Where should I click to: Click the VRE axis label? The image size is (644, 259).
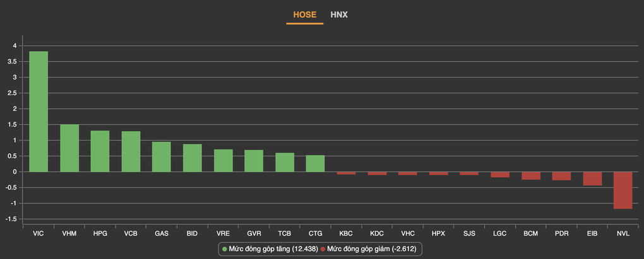click(224, 234)
